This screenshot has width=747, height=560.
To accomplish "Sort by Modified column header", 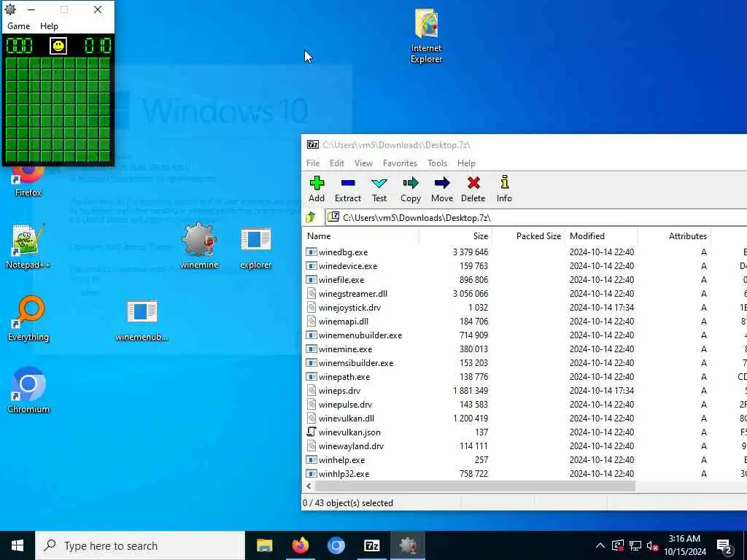I will tap(601, 236).
